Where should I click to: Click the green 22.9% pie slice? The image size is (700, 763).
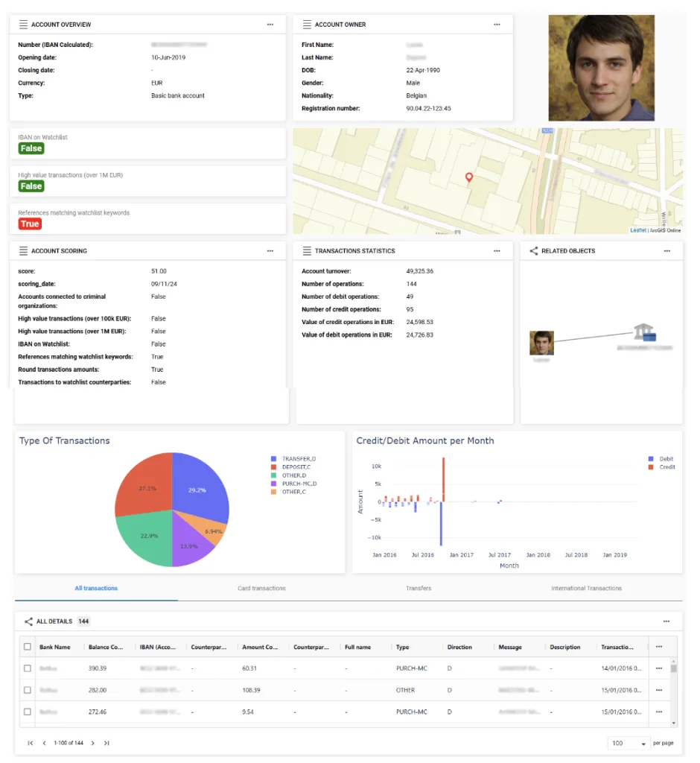146,538
